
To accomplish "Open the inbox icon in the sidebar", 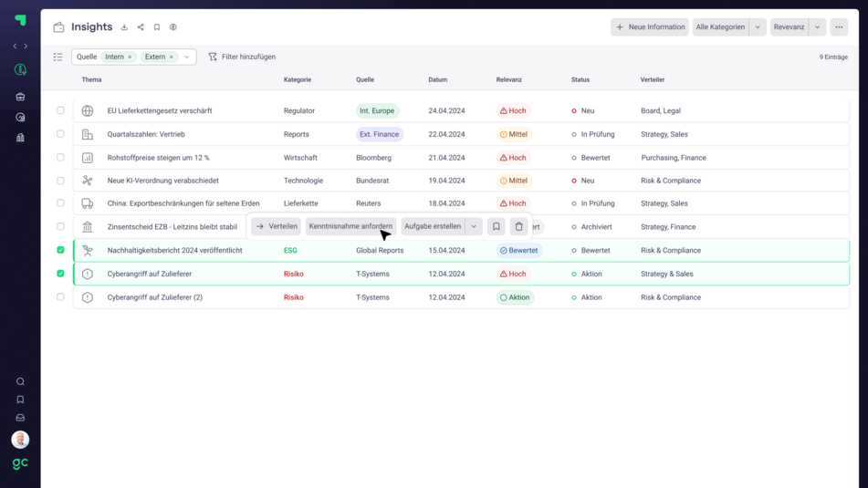I will pyautogui.click(x=20, y=418).
